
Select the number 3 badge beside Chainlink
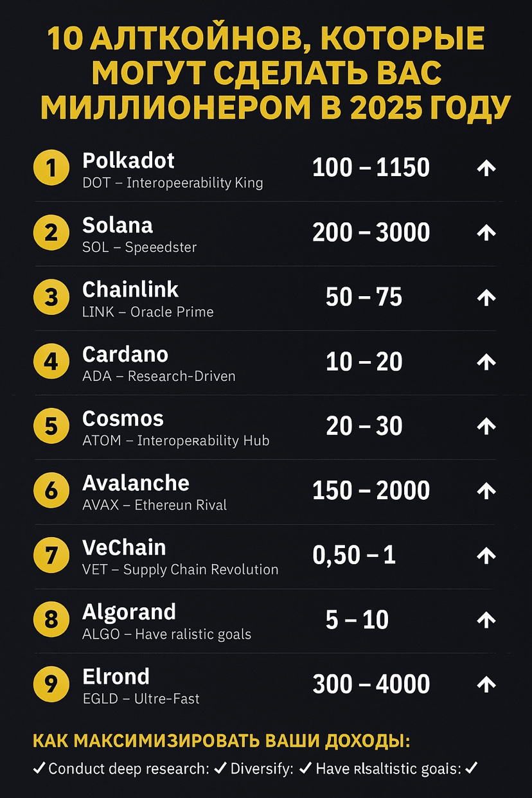51,297
